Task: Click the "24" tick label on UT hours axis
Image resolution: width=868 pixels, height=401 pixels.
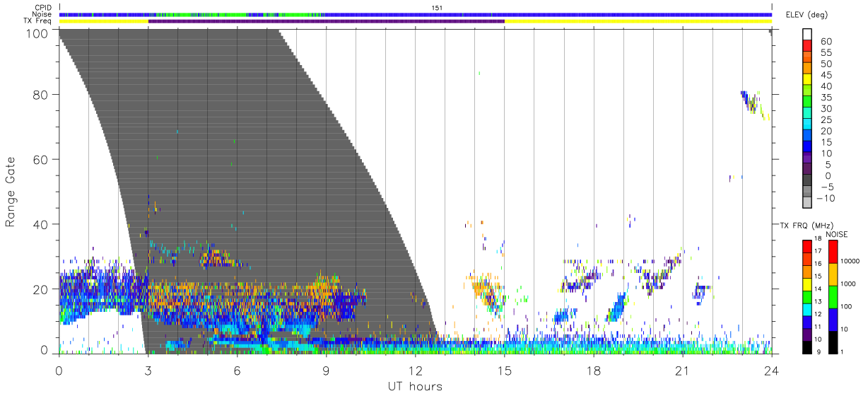Action: 771,370
